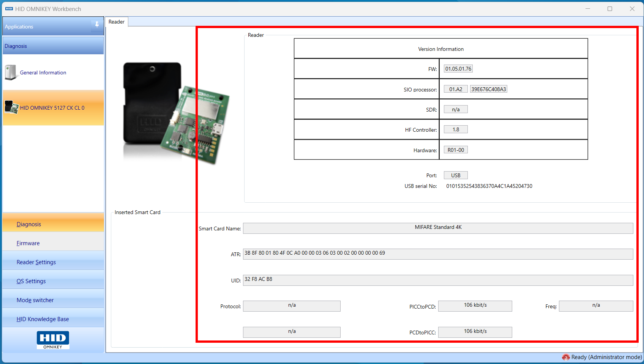Maximize the HID OMNIKEY Workbench window

610,9
